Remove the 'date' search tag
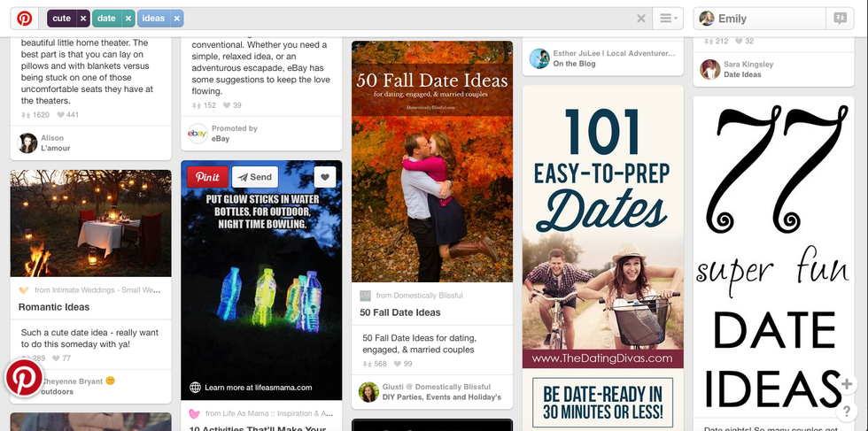This screenshot has width=868, height=431. [x=128, y=19]
